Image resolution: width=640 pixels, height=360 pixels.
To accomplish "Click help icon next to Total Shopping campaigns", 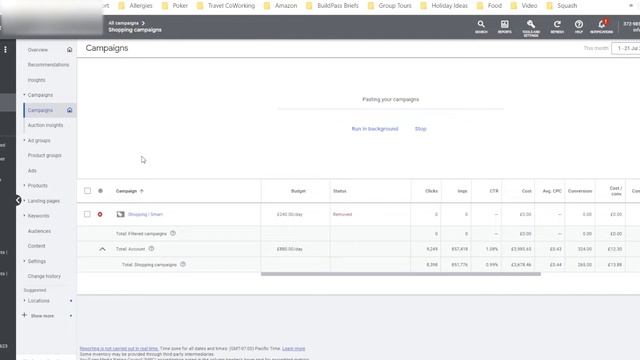I will 183,264.
